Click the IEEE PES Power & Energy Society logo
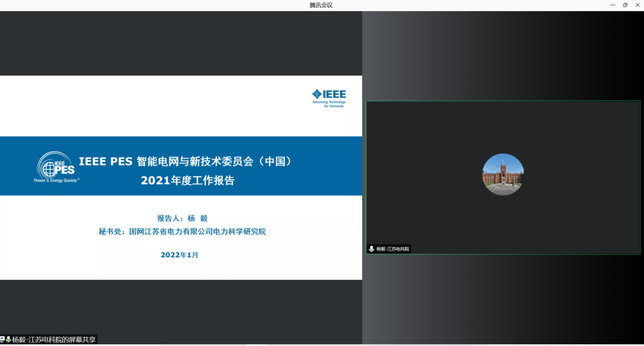This screenshot has height=346, width=644. [x=56, y=167]
